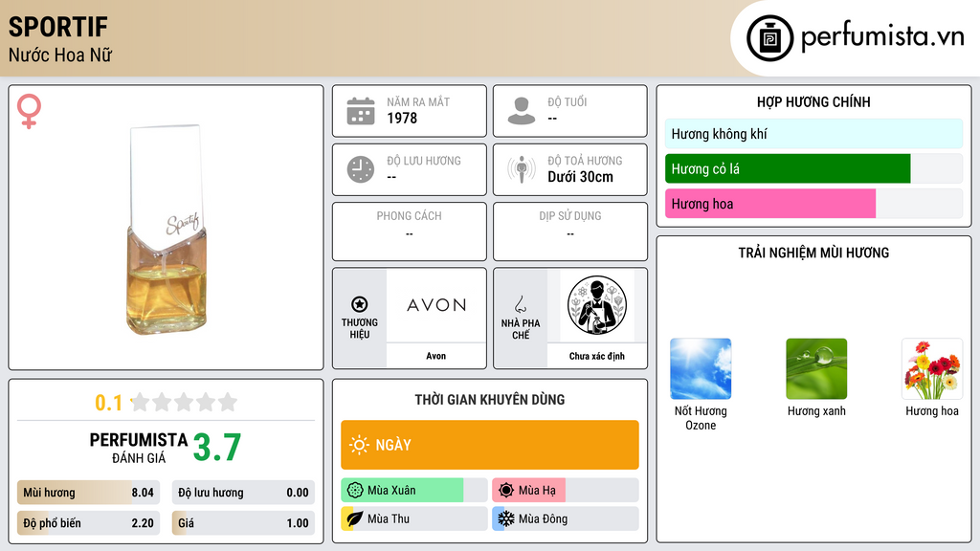Image resolution: width=980 pixels, height=551 pixels.
Task: Select the Hương cỏ lá accord bar
Action: click(813, 168)
